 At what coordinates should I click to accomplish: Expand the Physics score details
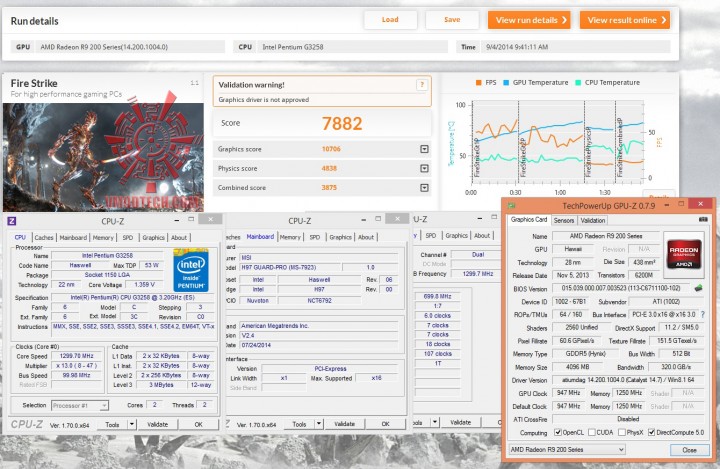tap(424, 169)
